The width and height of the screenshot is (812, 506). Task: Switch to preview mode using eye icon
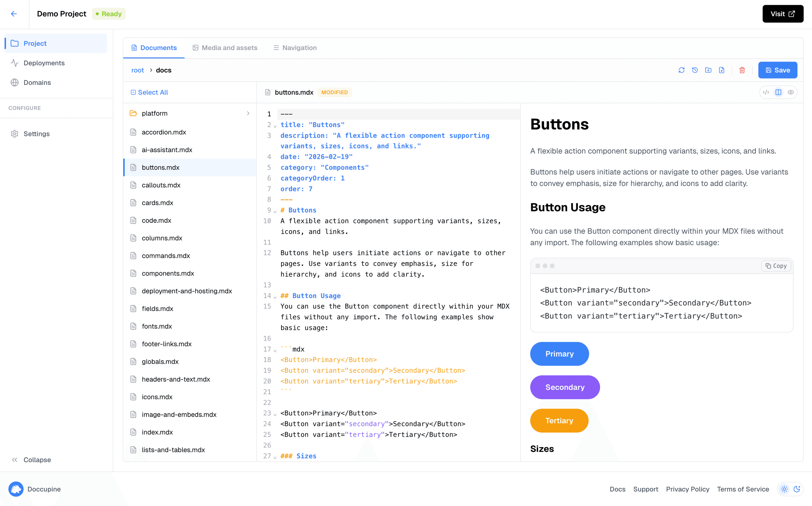click(791, 92)
